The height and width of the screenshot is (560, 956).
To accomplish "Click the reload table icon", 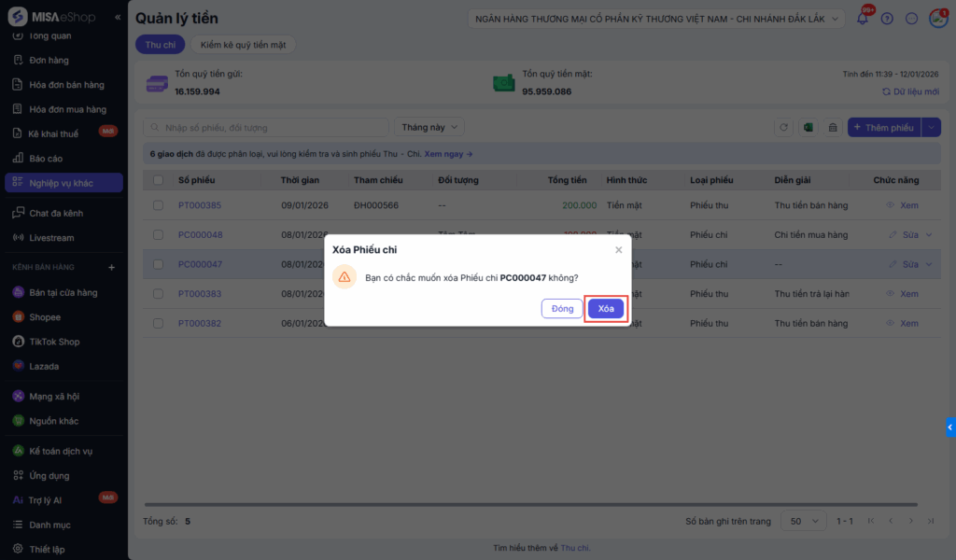I will 783,127.
